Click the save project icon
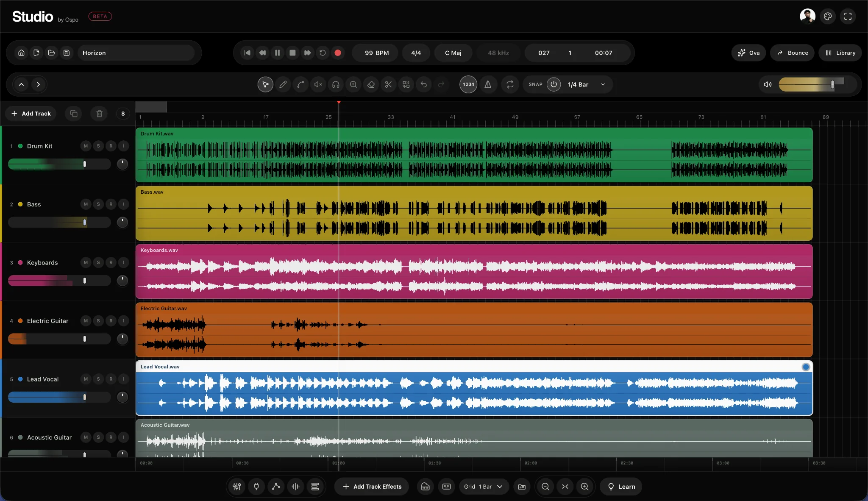 point(67,53)
